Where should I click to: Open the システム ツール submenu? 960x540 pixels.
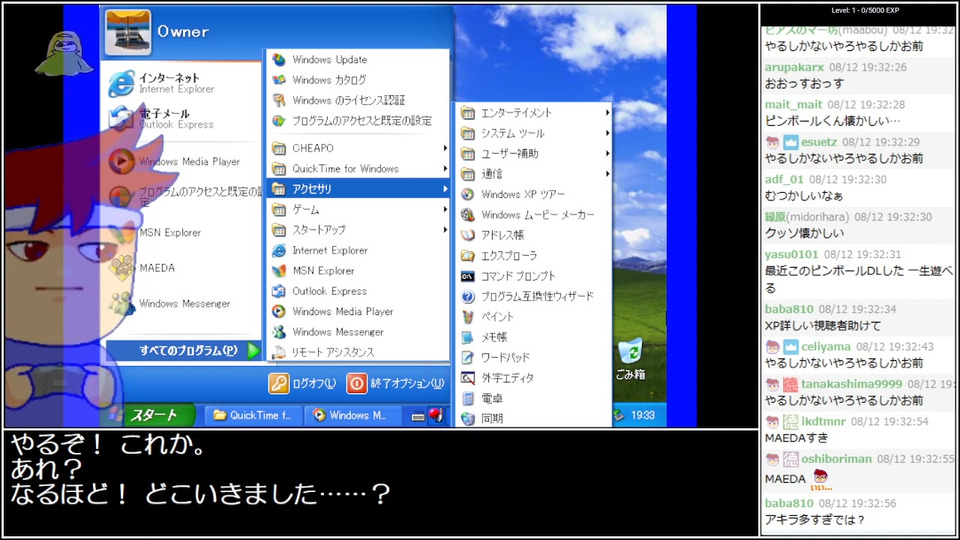[534, 133]
